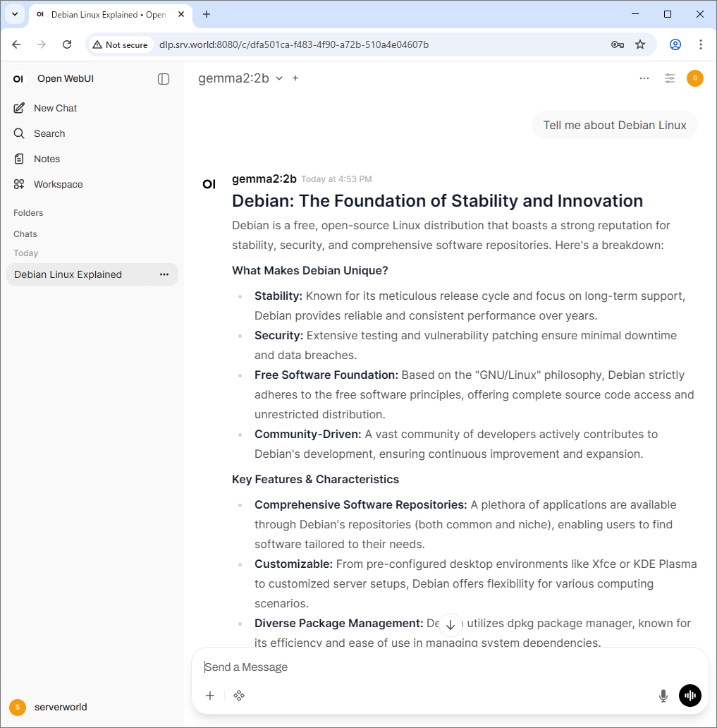Collapse the Chats section header

tap(25, 233)
